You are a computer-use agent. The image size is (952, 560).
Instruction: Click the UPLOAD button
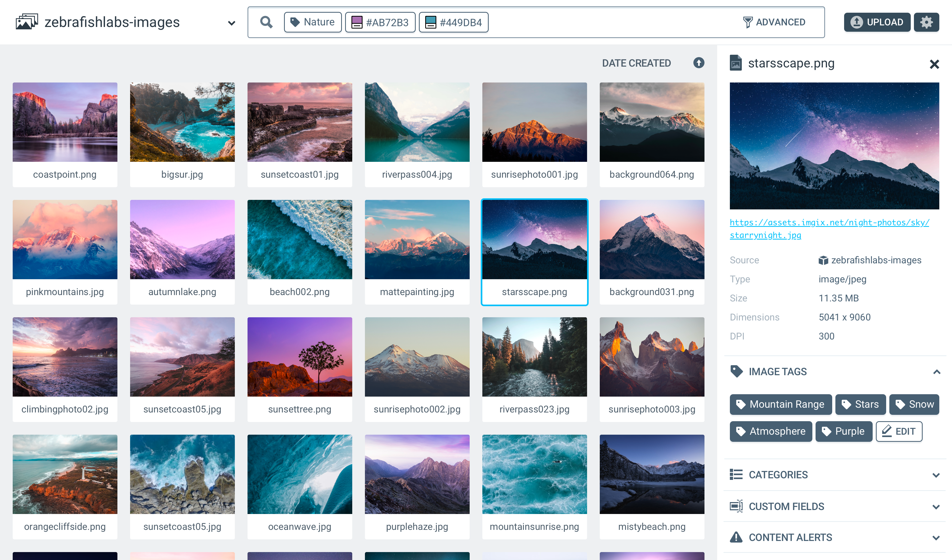(x=877, y=22)
